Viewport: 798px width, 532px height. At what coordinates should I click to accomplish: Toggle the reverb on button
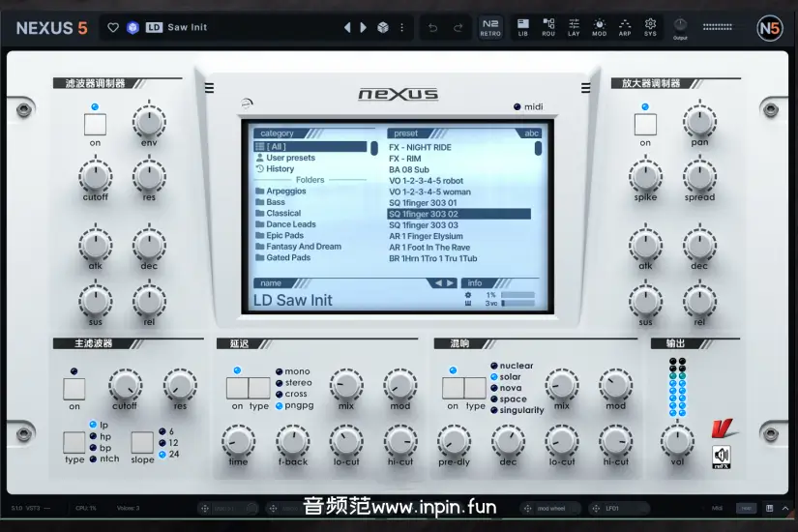pyautogui.click(x=453, y=388)
